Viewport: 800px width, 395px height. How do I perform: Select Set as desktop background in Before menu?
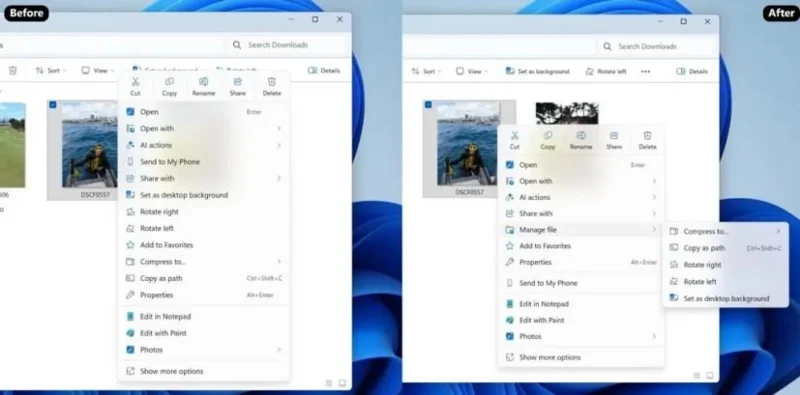(204, 195)
